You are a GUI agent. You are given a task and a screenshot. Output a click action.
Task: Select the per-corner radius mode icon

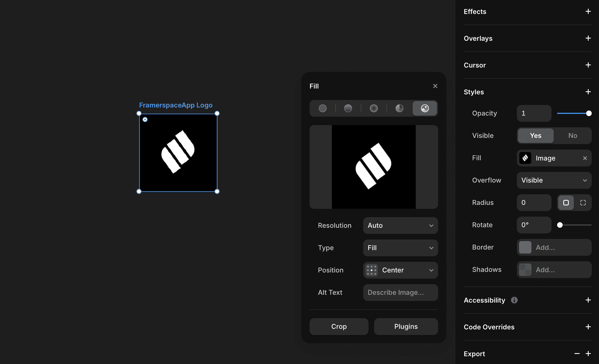coord(583,203)
